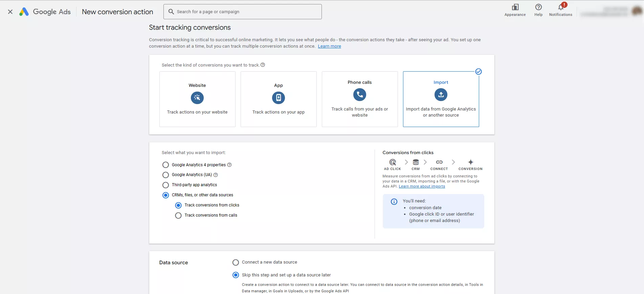Click help icon beside Google Analytics (UA)

point(216,175)
